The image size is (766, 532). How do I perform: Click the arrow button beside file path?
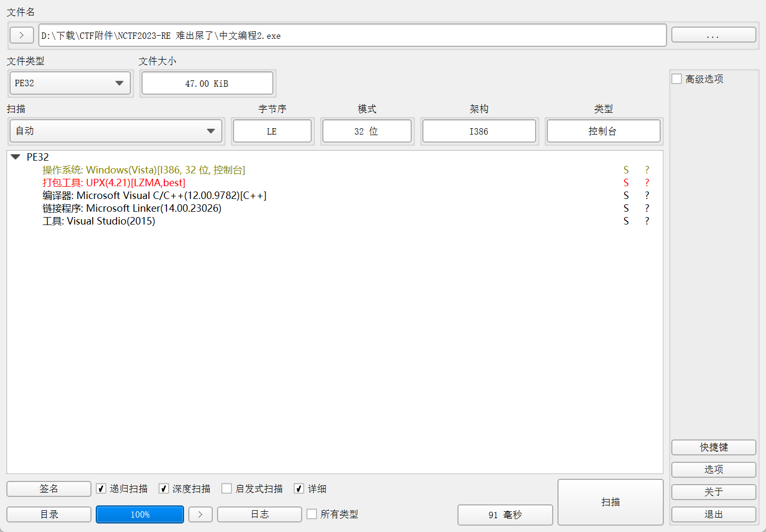(x=22, y=35)
